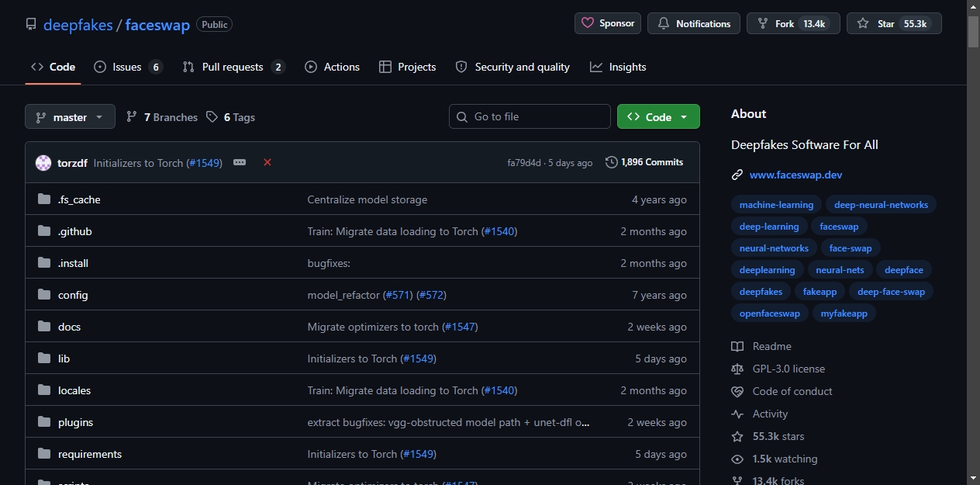Open the Activity link
Image resolution: width=980 pixels, height=485 pixels.
click(761, 414)
